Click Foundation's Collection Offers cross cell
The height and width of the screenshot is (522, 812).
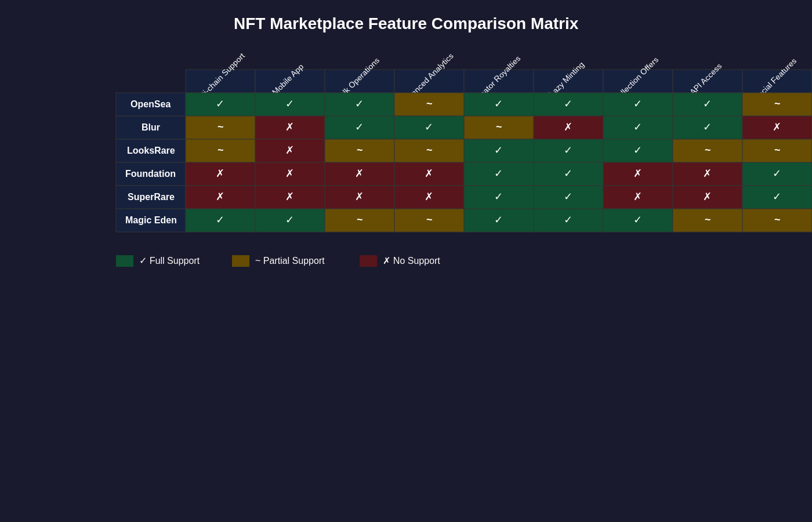[638, 174]
